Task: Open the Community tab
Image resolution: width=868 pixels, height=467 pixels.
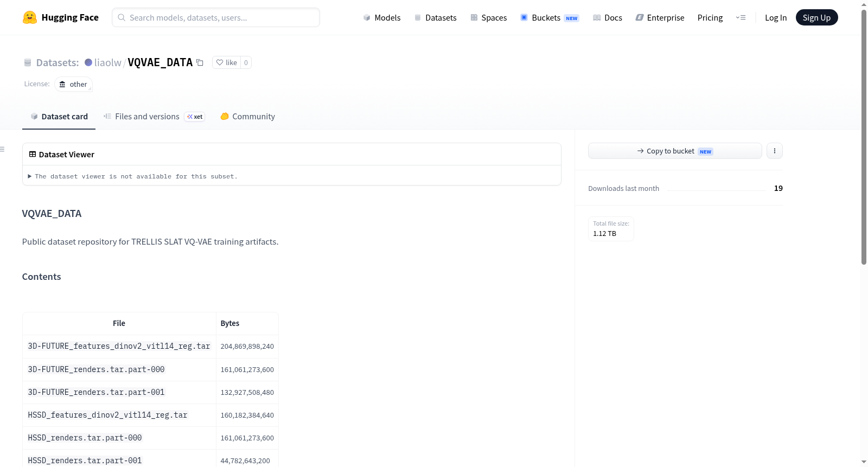Action: [247, 117]
